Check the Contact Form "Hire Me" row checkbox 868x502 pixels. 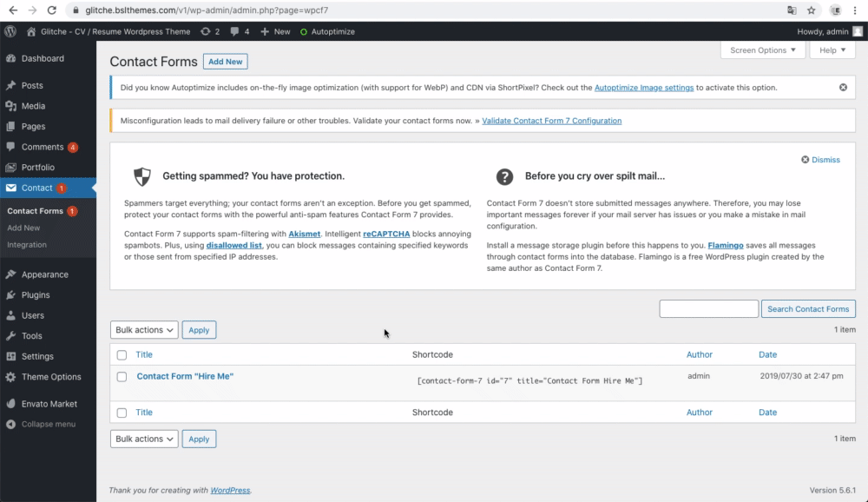(122, 377)
